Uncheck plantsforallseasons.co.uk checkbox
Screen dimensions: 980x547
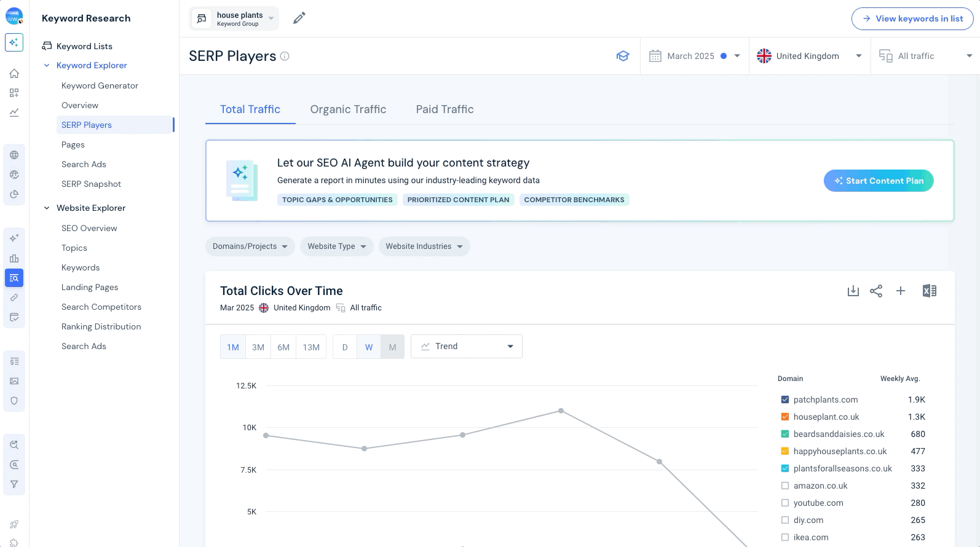pos(785,468)
